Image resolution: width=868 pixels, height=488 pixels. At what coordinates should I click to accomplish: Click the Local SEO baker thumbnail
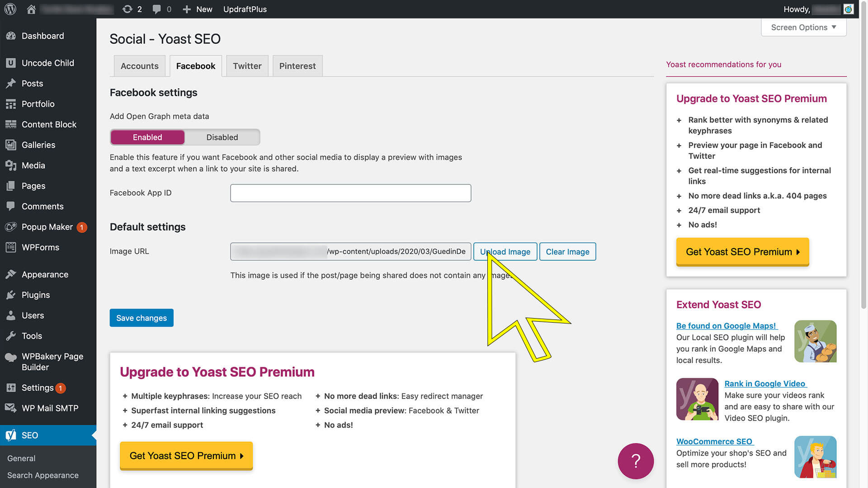815,341
